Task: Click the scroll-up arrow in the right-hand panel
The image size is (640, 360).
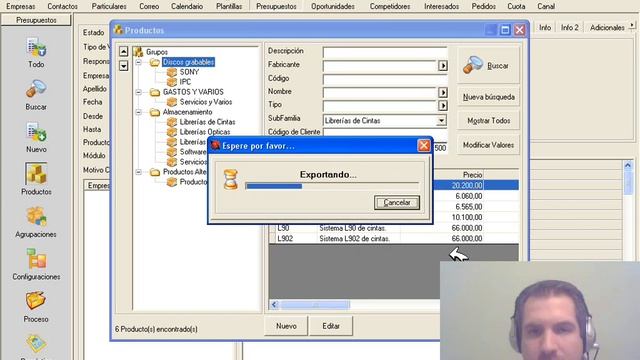Action: pyautogui.click(x=628, y=165)
